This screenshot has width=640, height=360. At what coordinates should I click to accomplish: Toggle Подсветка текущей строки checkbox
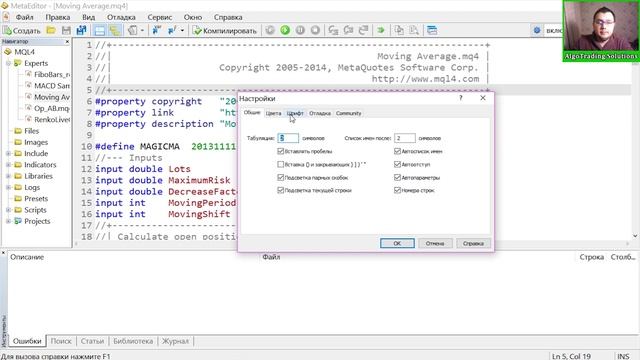pyautogui.click(x=280, y=190)
